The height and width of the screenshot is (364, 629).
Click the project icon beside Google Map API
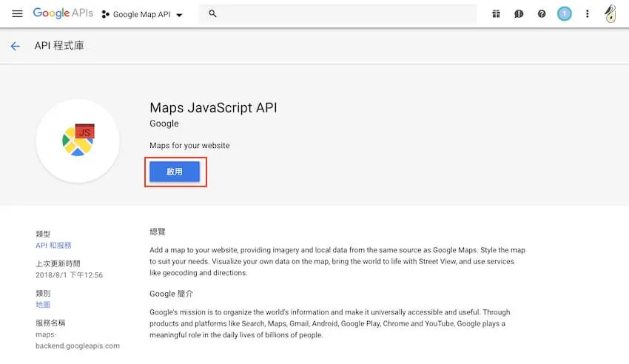click(x=106, y=15)
